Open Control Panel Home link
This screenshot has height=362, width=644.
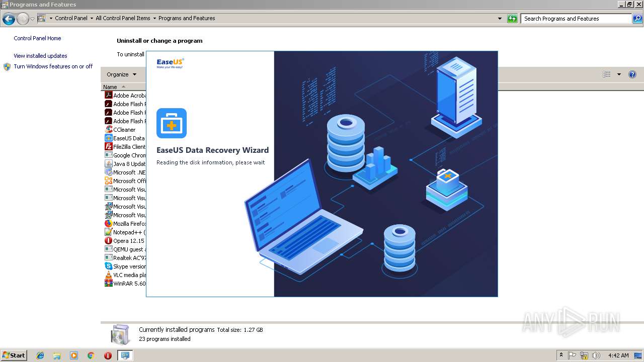[37, 38]
